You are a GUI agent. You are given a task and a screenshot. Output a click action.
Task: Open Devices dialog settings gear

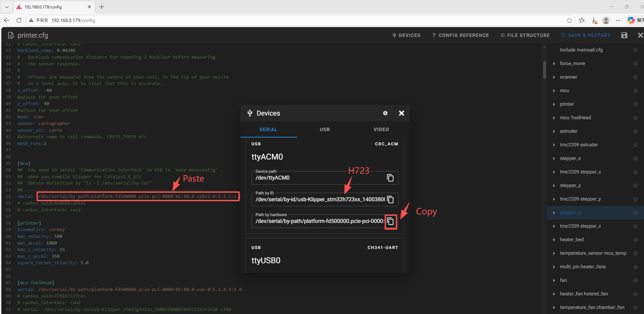point(385,113)
